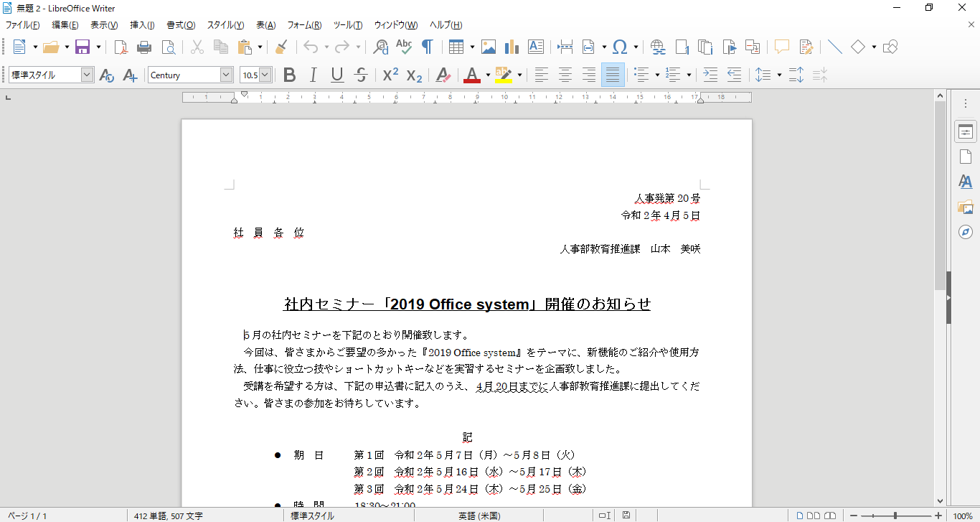This screenshot has width=980, height=522.
Task: Click the zoom slider handle
Action: [x=895, y=516]
